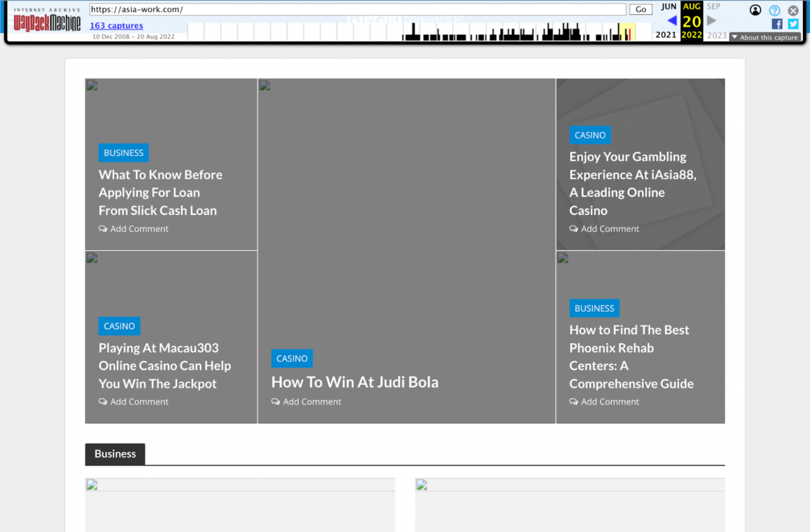Click the CASINO badge on the iAsia88 article

click(590, 135)
